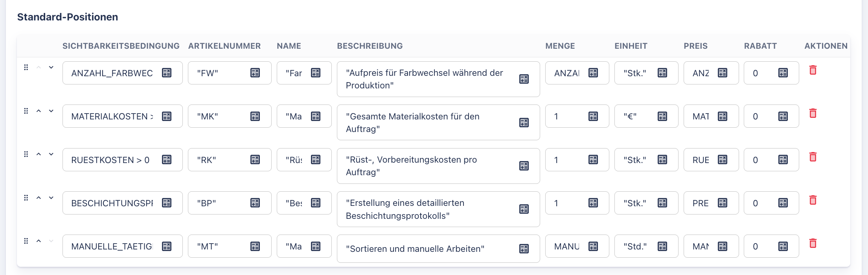
Task: Grab the drag handle of RUESTKOSTEN row
Action: [x=26, y=154]
